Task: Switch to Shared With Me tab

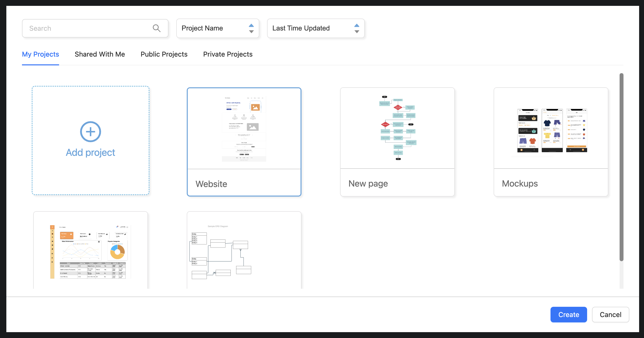Action: 100,54
